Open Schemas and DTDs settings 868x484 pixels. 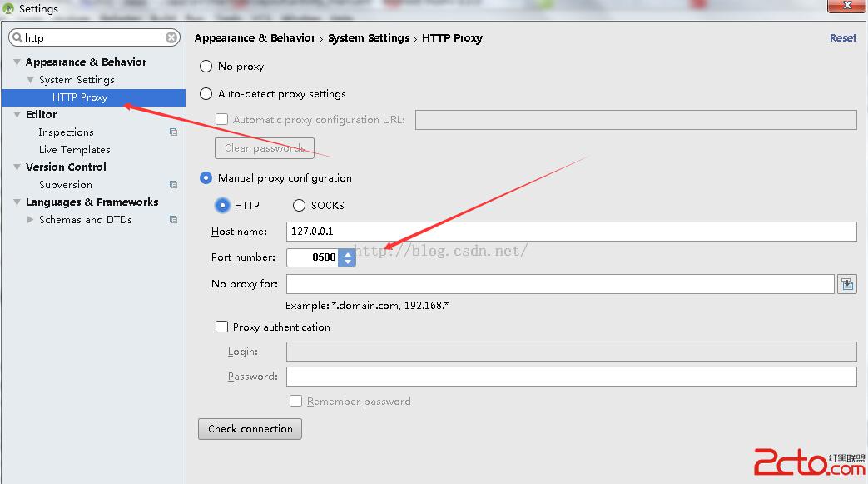[x=85, y=220]
